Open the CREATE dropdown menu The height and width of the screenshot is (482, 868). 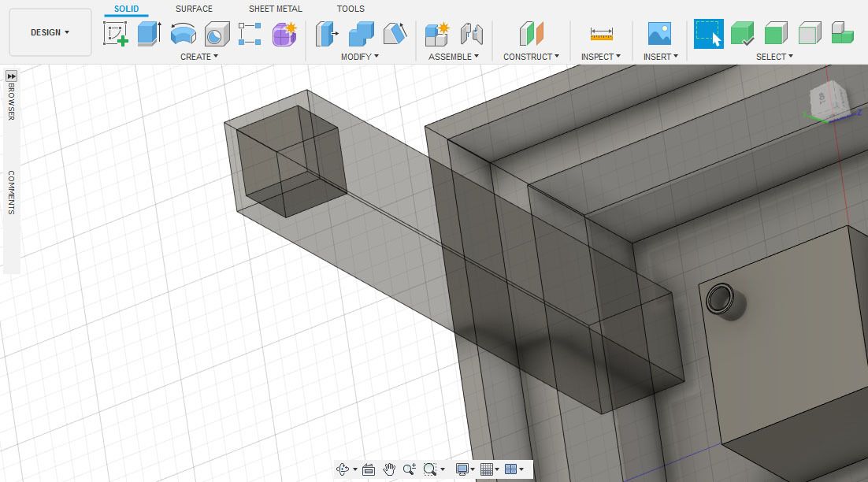point(199,56)
